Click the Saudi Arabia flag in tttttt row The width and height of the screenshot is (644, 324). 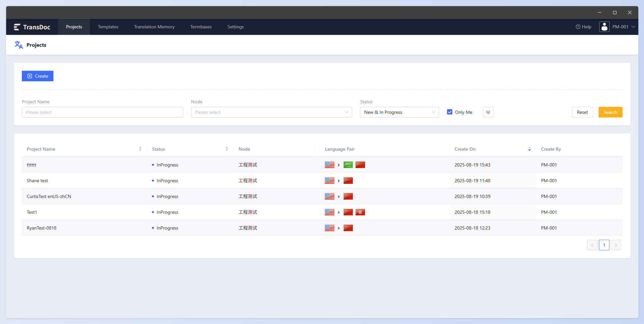coord(348,165)
